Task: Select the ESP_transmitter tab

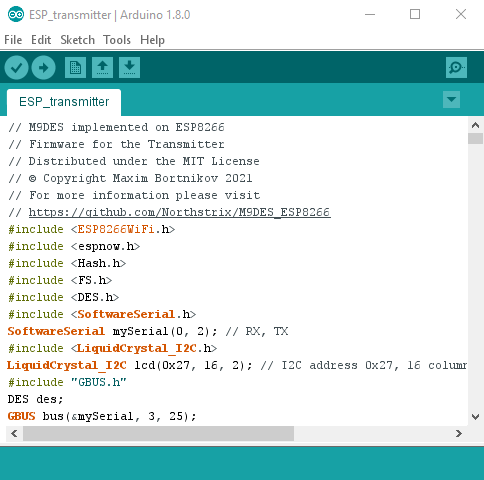Action: click(x=64, y=102)
